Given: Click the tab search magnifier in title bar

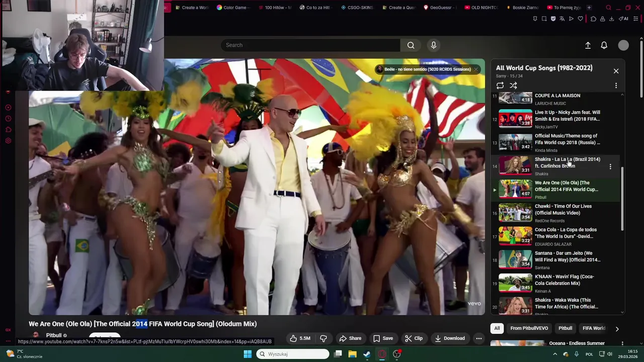Looking at the screenshot, I should 609,8.
